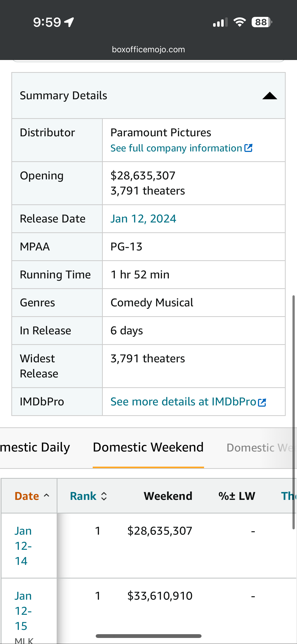The image size is (297, 644).
Task: Sort table by Date column header
Action: click(x=27, y=496)
